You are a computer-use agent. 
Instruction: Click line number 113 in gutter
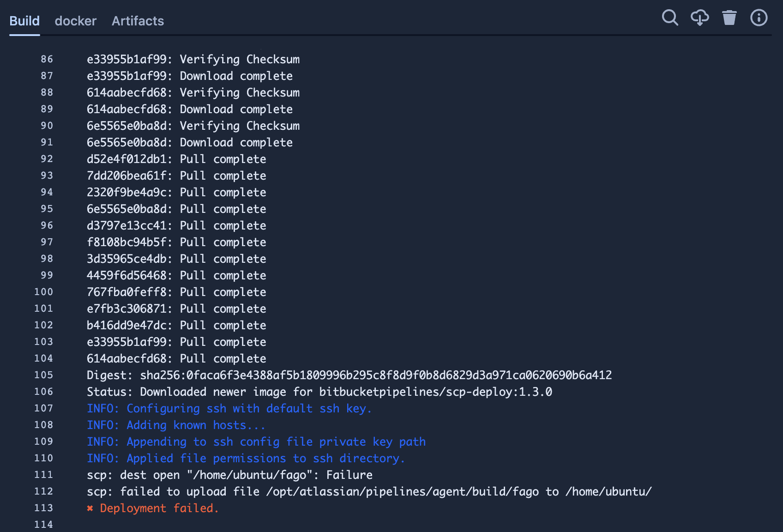coord(44,508)
